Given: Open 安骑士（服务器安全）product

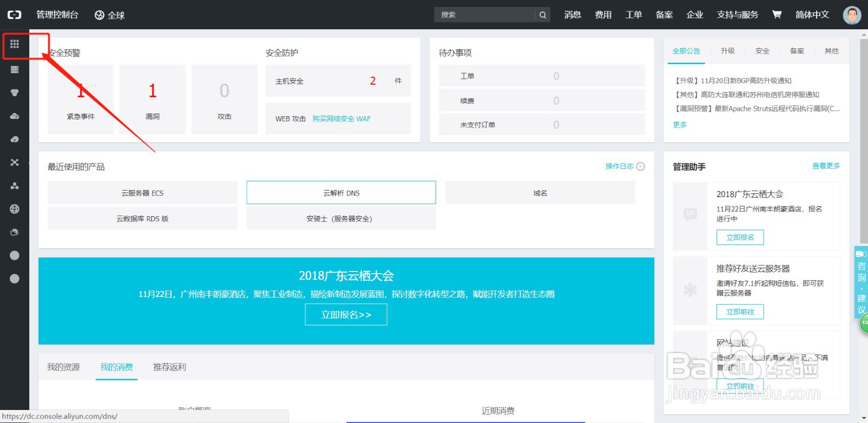Looking at the screenshot, I should pyautogui.click(x=341, y=218).
